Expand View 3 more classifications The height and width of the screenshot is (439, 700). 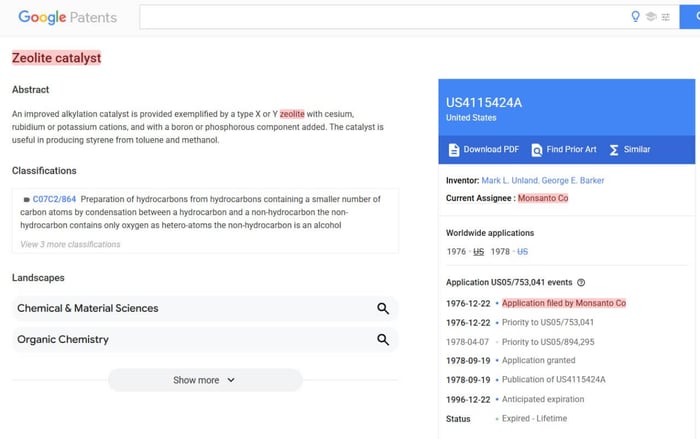point(70,244)
